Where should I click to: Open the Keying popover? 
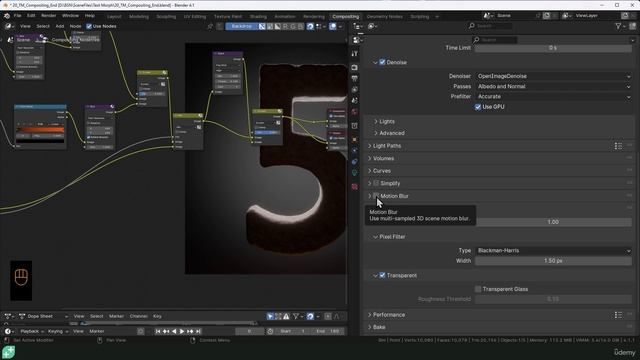[58, 331]
